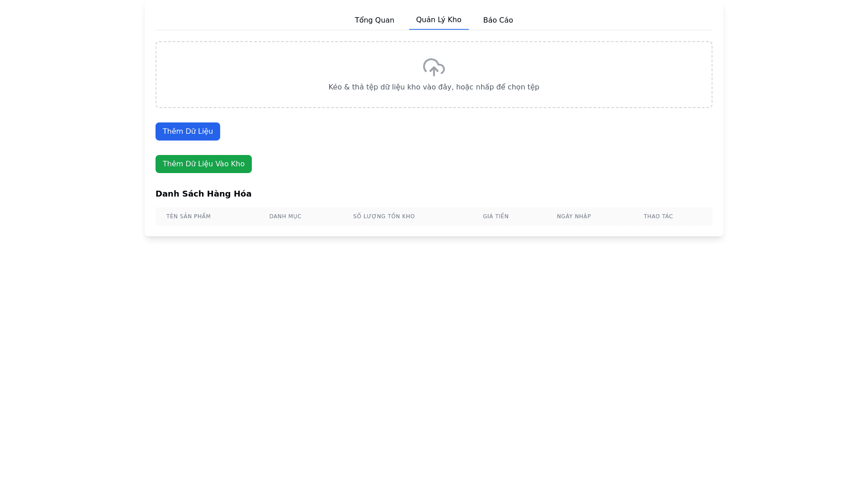Select the Số Lượng Tồn Kho header
Screen dimensions: 868x488
click(384, 216)
